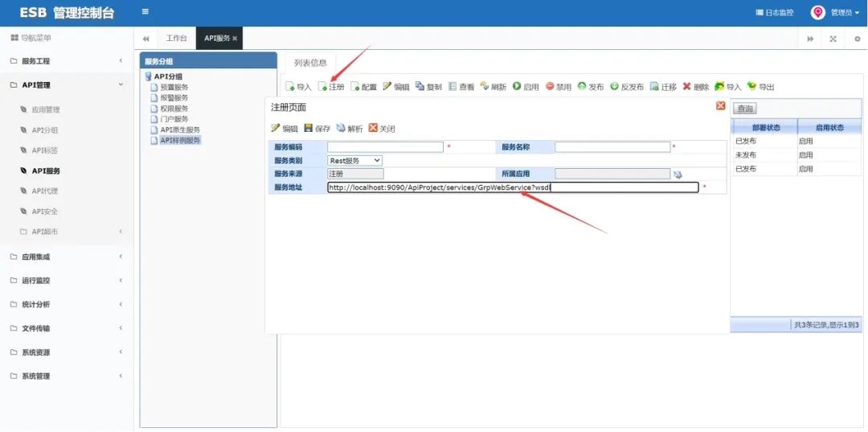Click the 部署状态 column header
Screen dimensions: 868x432
pos(766,127)
